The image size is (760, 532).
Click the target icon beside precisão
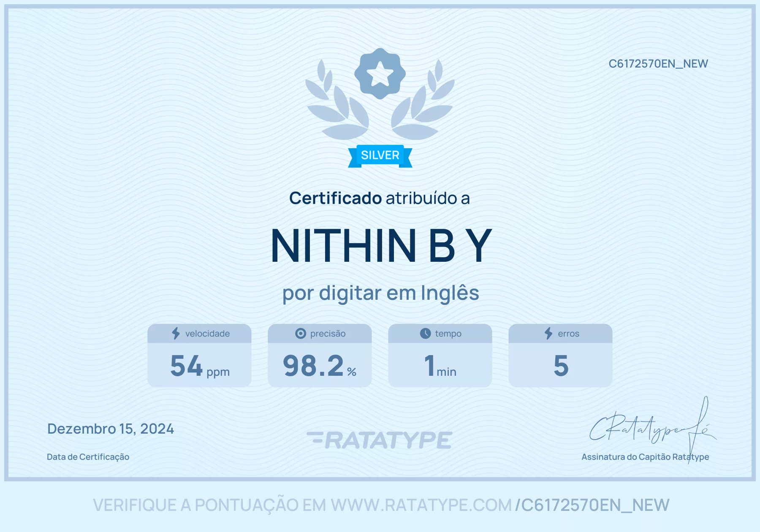(x=301, y=334)
